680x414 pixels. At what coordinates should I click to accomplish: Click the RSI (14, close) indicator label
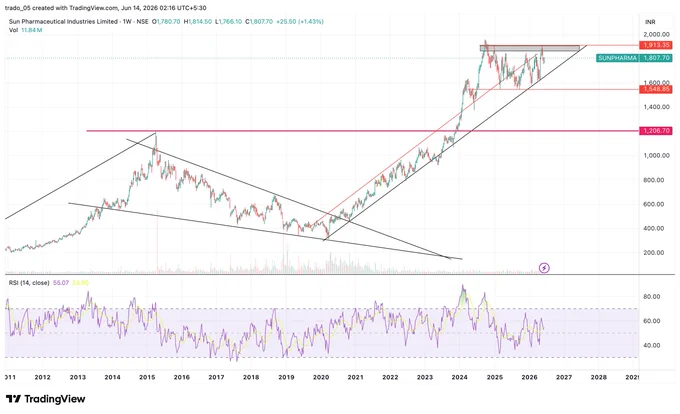coord(29,283)
